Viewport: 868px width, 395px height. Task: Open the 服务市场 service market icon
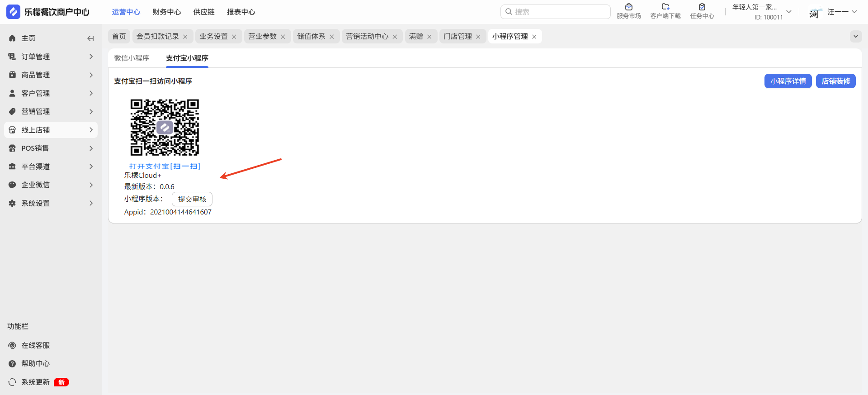(629, 7)
